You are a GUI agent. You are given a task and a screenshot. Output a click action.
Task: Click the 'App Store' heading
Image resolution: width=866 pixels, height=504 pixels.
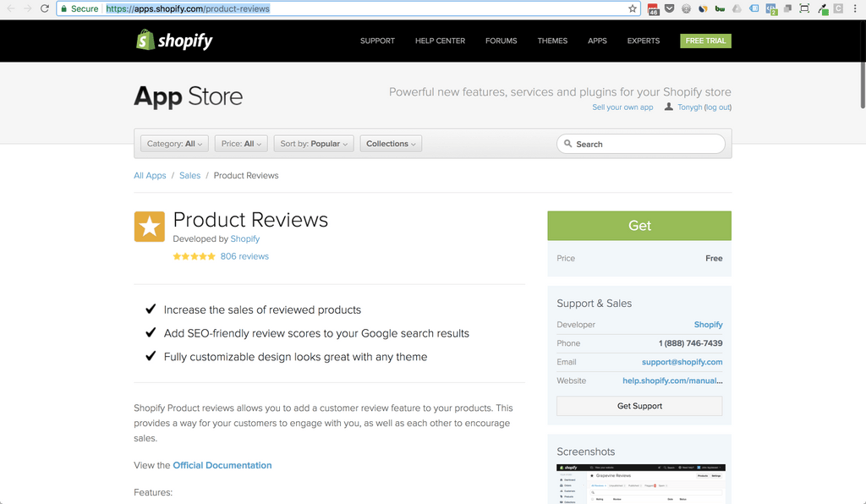(x=189, y=96)
